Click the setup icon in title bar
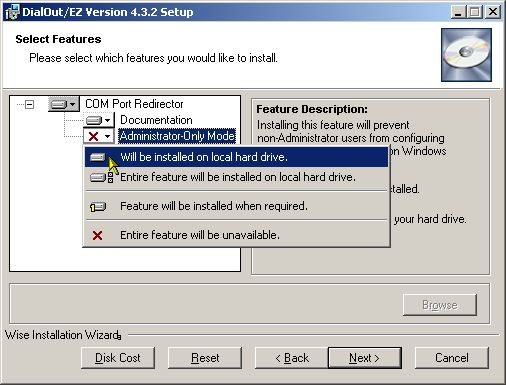The image size is (506, 385). click(x=12, y=12)
